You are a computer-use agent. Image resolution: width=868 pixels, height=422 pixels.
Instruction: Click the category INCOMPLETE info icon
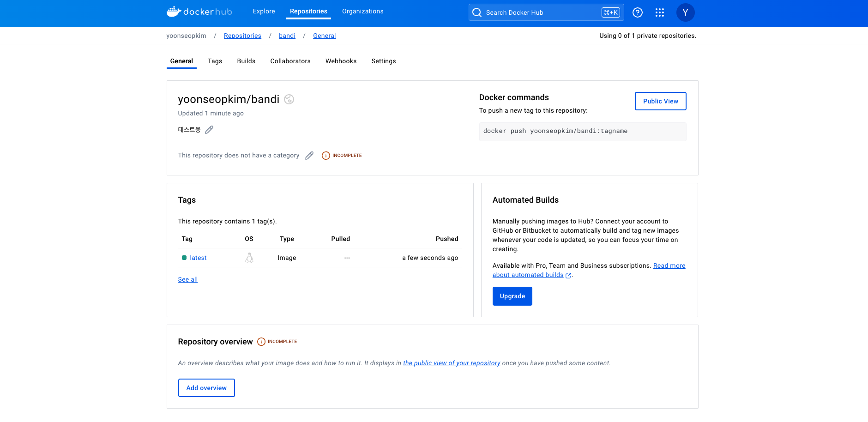point(326,156)
